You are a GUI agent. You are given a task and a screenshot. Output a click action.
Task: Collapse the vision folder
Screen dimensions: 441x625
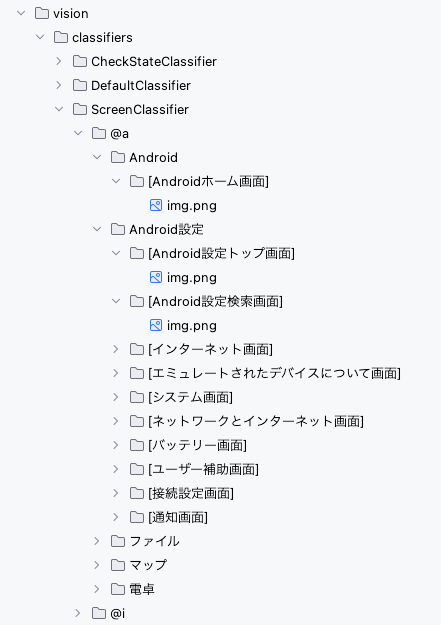(x=21, y=13)
